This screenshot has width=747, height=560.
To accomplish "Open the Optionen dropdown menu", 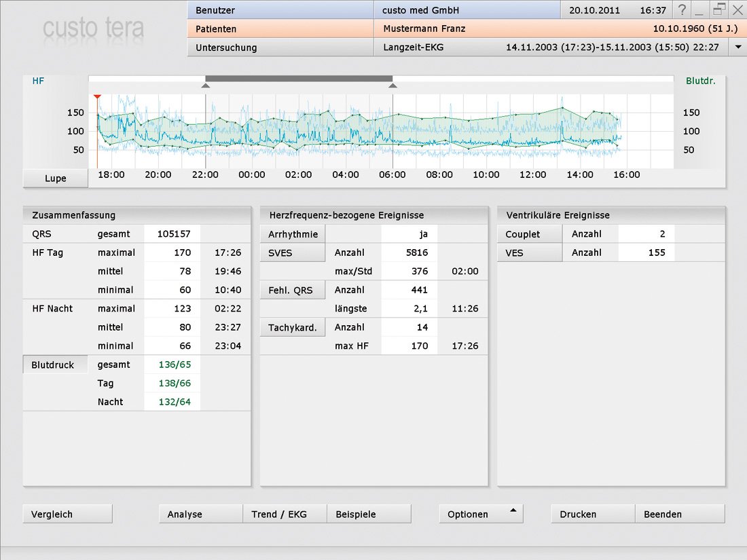I will coord(481,514).
